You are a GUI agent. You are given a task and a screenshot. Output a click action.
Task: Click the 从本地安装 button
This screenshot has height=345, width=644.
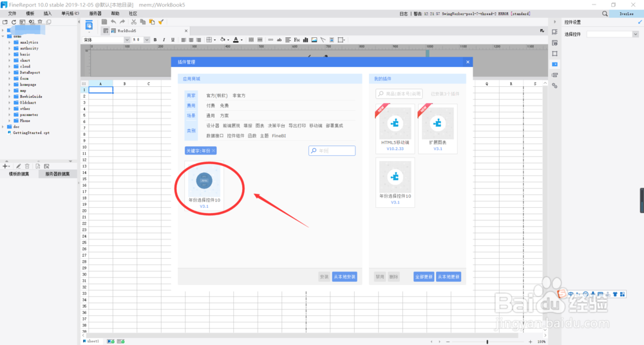coord(345,277)
